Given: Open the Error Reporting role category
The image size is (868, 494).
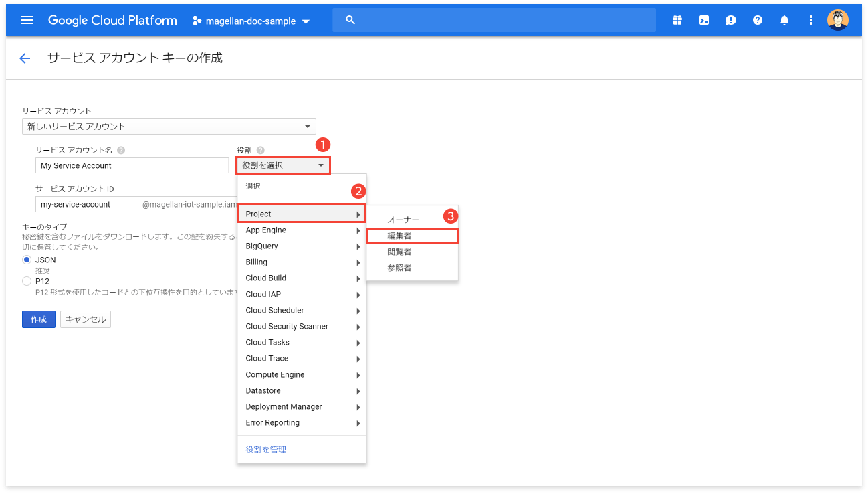Looking at the screenshot, I should coord(302,423).
